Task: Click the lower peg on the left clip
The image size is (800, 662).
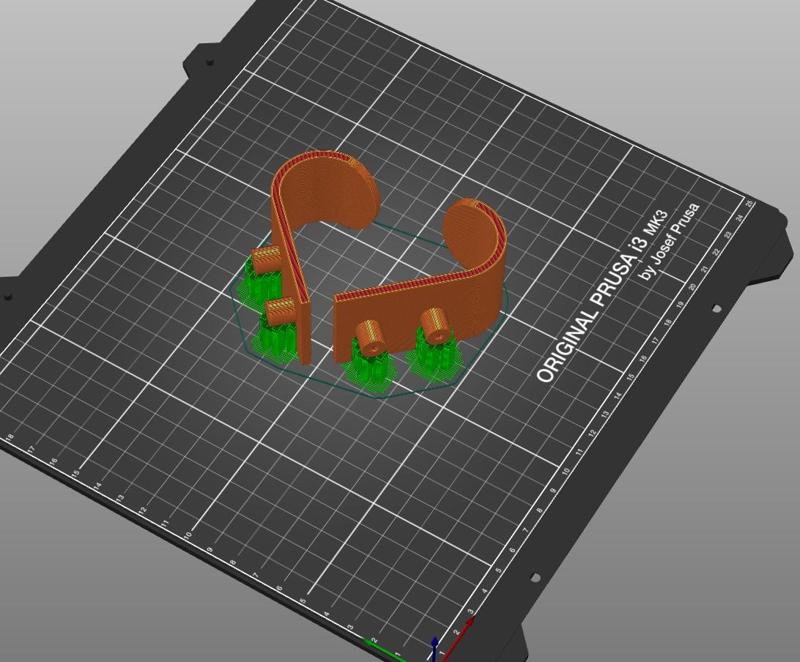Action: click(279, 311)
